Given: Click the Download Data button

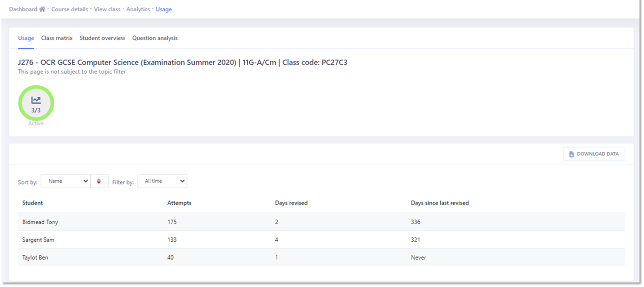Looking at the screenshot, I should [x=594, y=154].
